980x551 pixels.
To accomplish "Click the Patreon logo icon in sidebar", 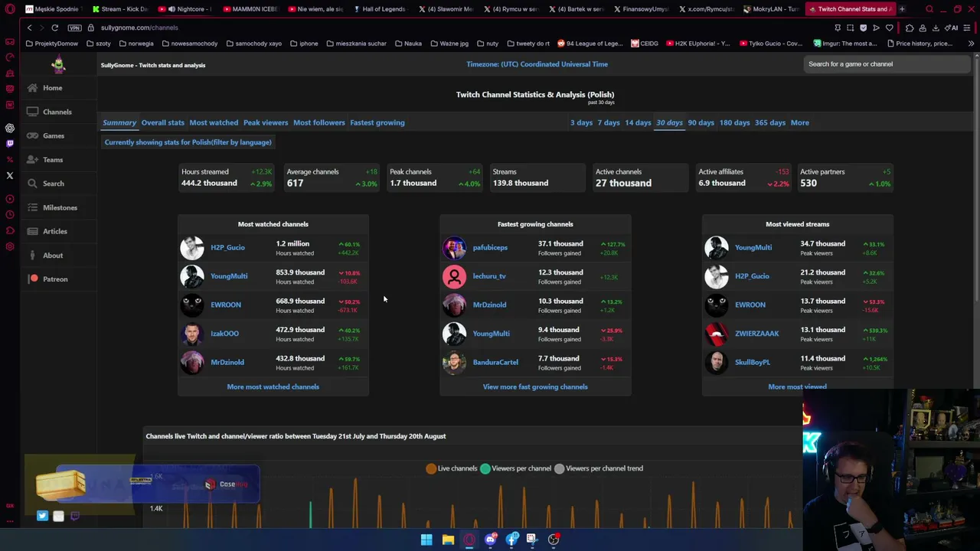I will pos(34,279).
